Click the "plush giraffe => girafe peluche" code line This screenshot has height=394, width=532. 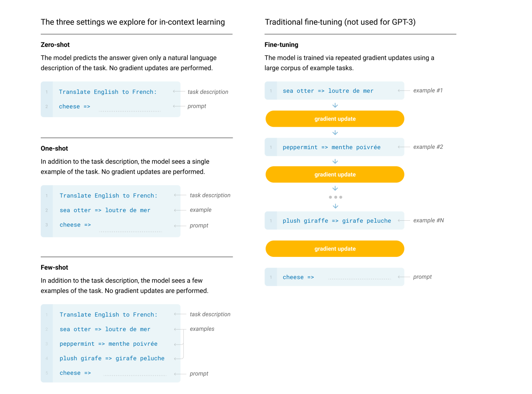pos(337,221)
